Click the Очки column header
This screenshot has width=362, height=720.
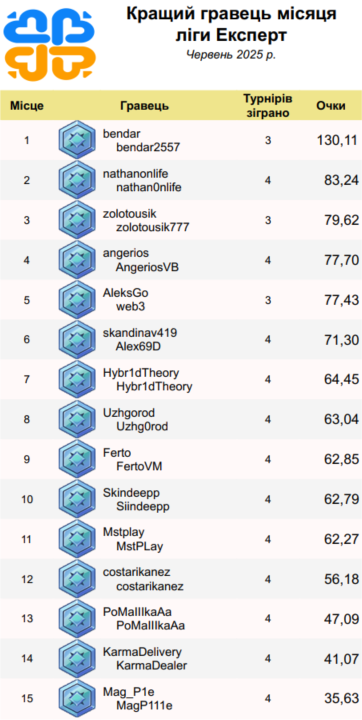pyautogui.click(x=331, y=106)
